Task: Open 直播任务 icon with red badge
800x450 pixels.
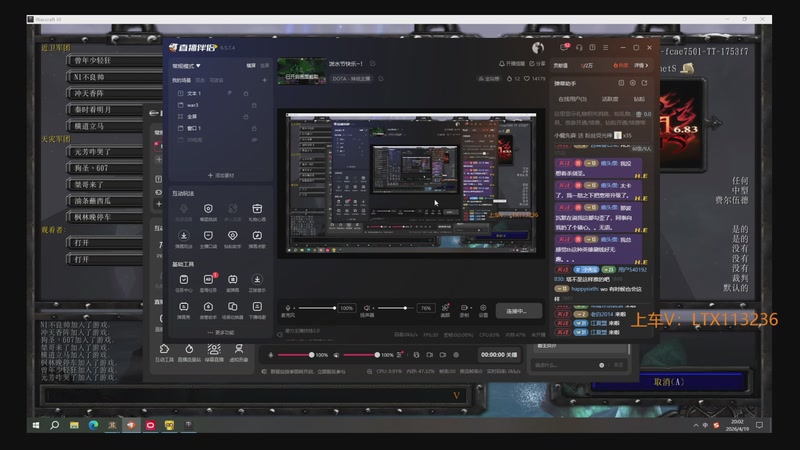Action: tap(208, 280)
